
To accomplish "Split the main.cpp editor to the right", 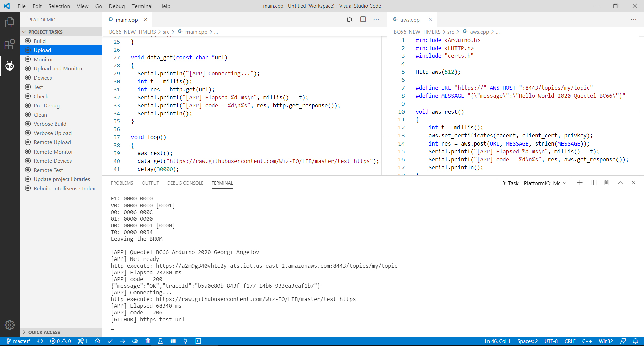I will click(x=363, y=19).
